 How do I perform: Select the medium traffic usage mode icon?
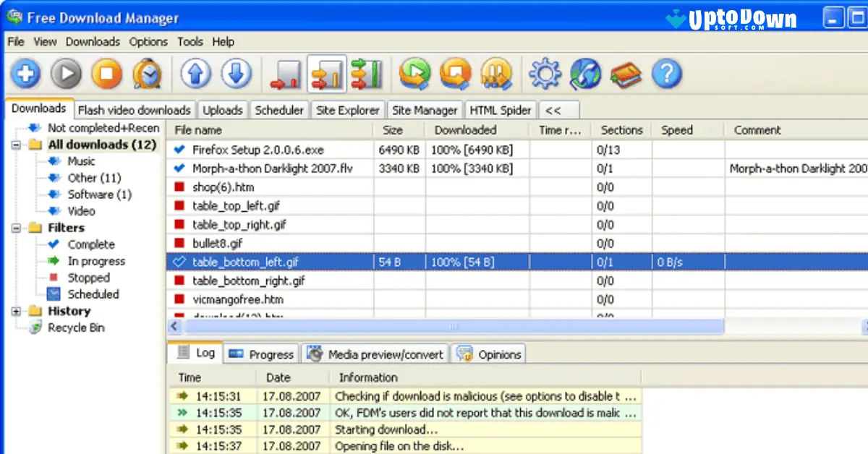coord(327,73)
